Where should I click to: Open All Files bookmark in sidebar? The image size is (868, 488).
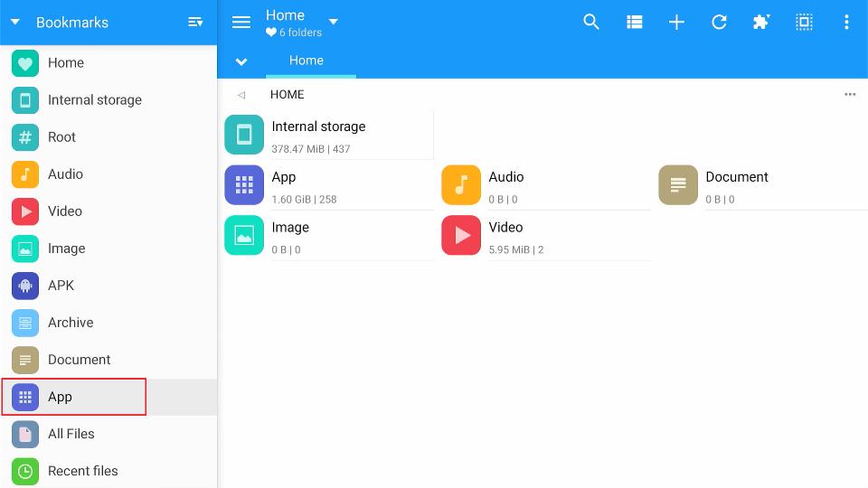(x=108, y=434)
